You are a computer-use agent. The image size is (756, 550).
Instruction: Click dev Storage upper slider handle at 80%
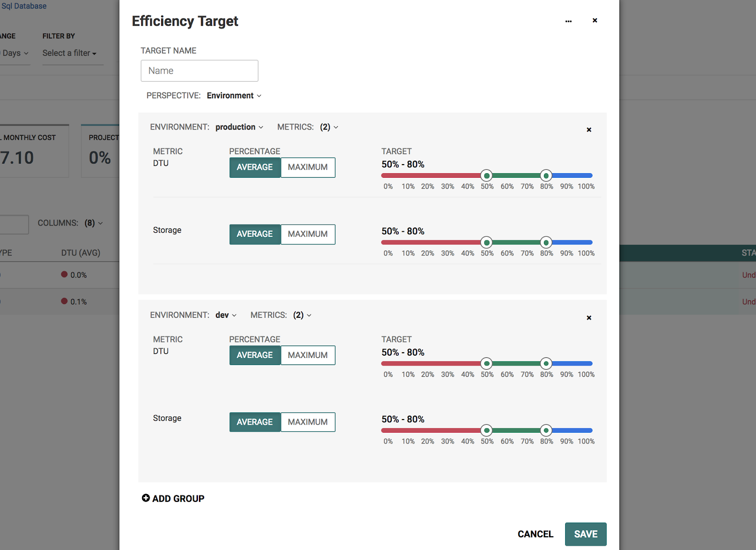tap(546, 430)
